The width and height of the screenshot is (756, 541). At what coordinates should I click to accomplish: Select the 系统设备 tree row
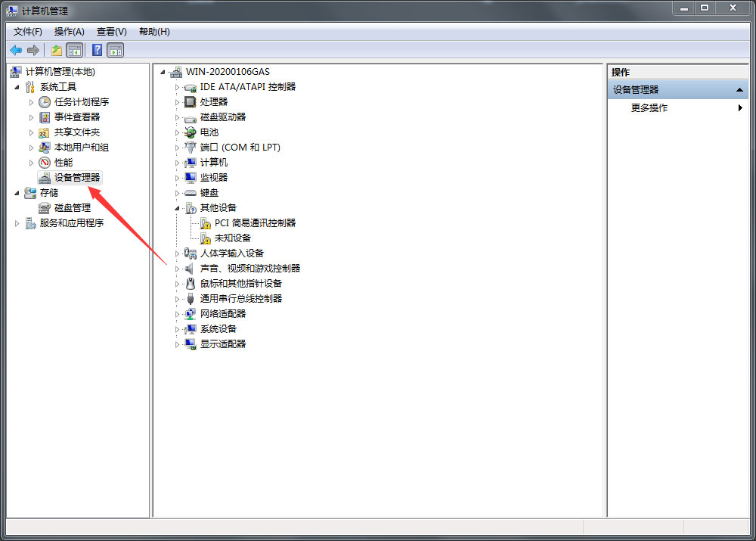click(218, 329)
